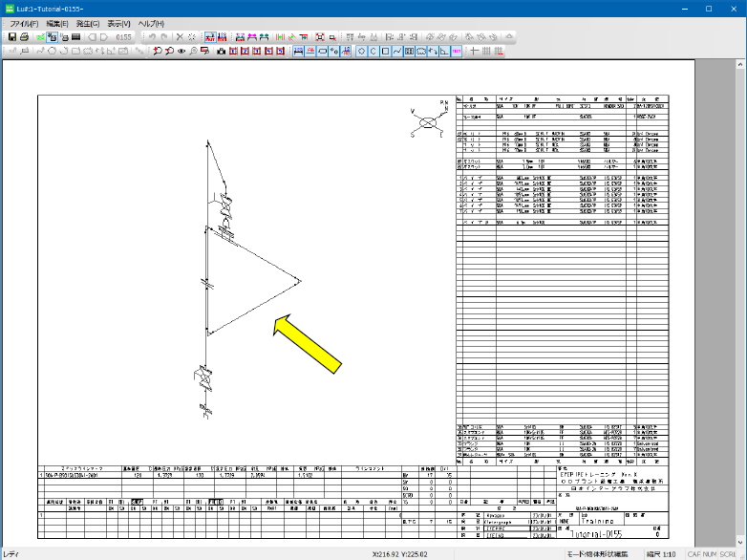Click the red speech-bubble annotation icon
The image size is (747, 560).
pos(204,51)
